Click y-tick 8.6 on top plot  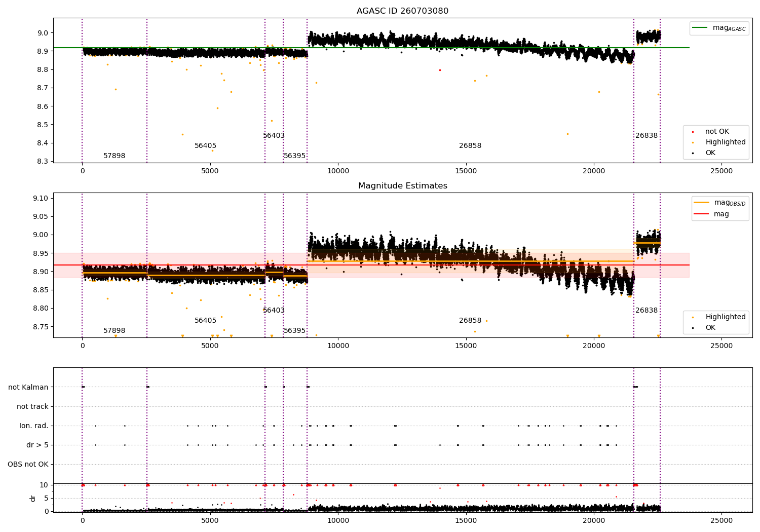[x=43, y=106]
